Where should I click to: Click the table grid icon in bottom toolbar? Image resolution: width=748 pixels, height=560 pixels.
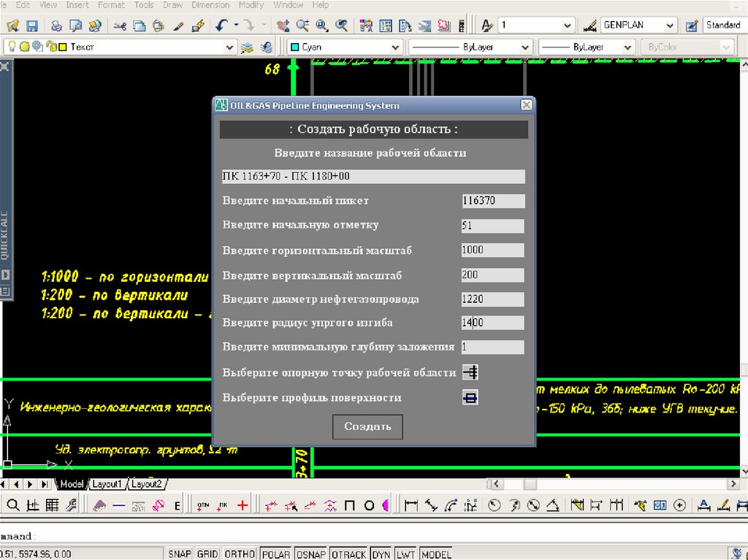point(52,505)
